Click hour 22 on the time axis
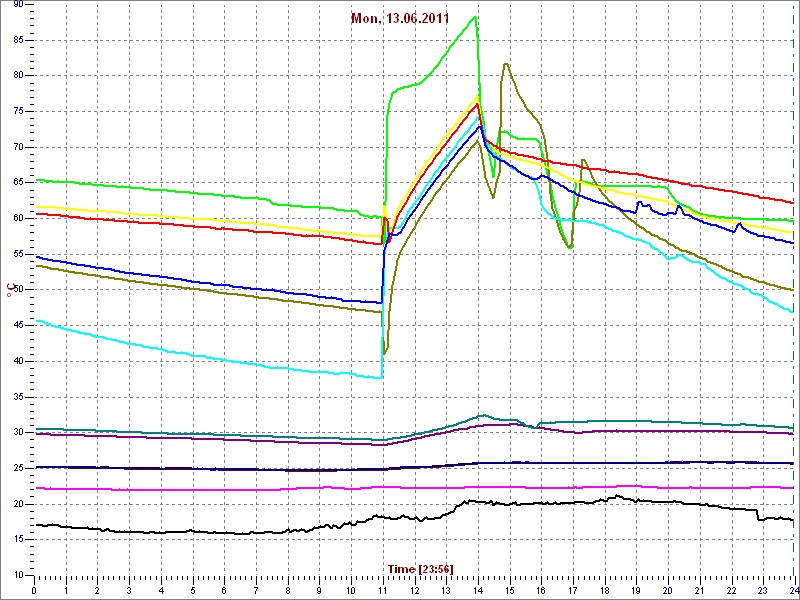The image size is (800, 600). click(731, 590)
